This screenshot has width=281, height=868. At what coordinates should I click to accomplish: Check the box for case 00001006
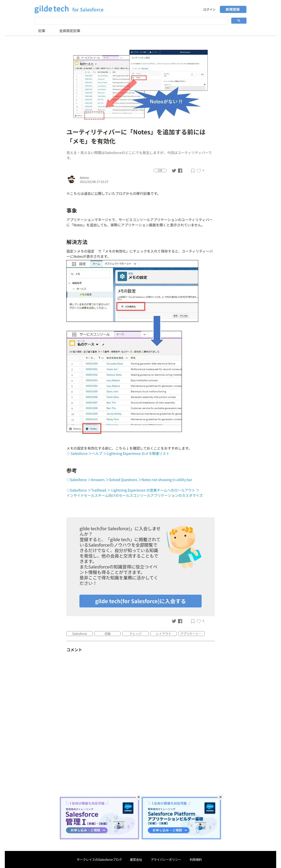81,397
